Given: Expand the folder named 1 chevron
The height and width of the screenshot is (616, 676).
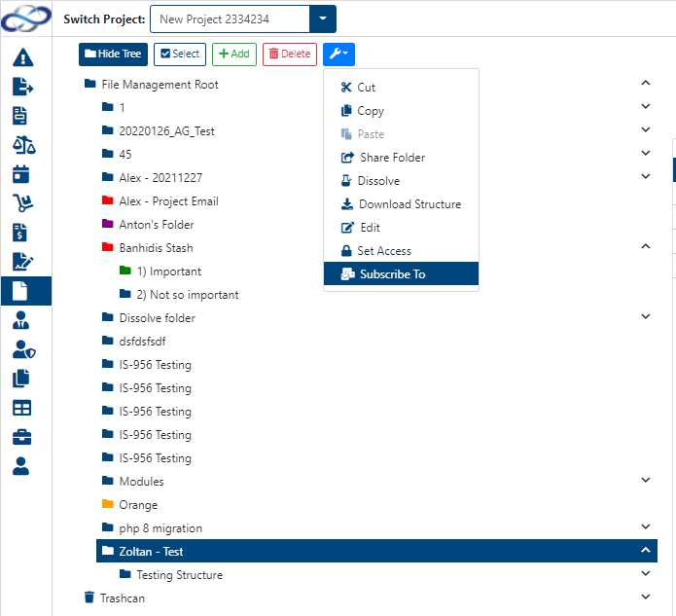Looking at the screenshot, I should [x=646, y=106].
